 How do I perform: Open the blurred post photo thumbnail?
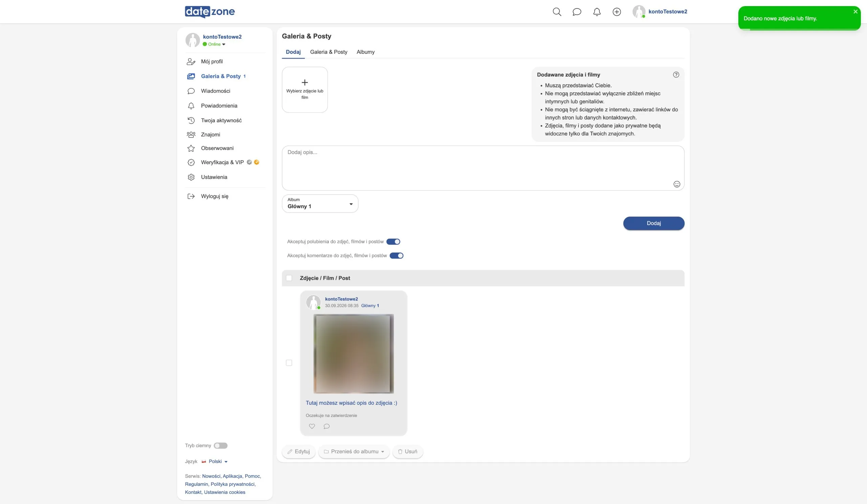pos(353,354)
